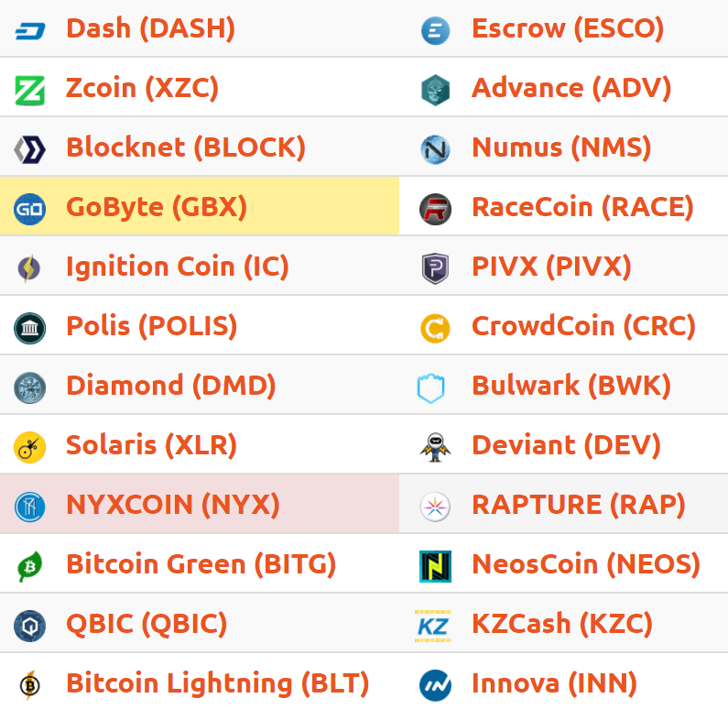Click the green Zcoin logo icon
This screenshot has height=709, width=728.
point(29,91)
